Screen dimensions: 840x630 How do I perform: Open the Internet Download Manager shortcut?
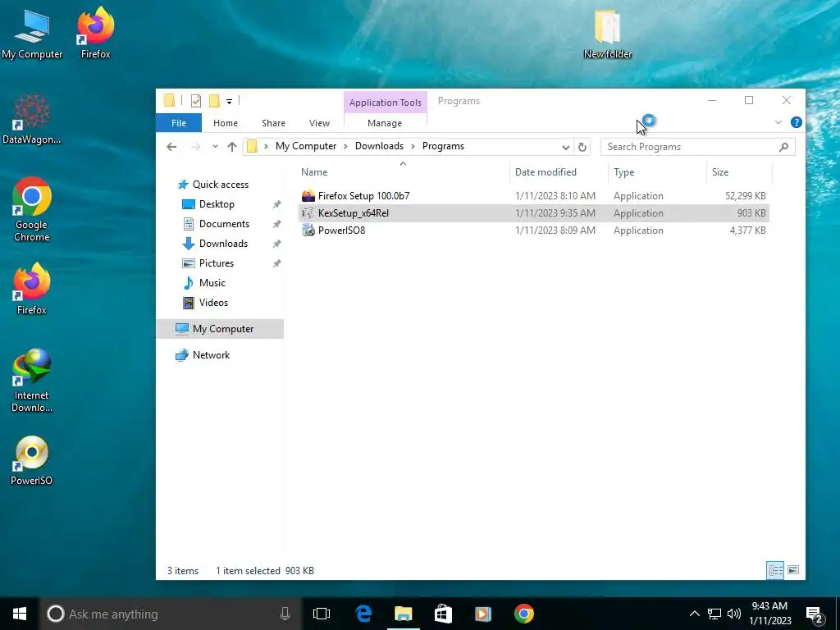click(x=32, y=381)
